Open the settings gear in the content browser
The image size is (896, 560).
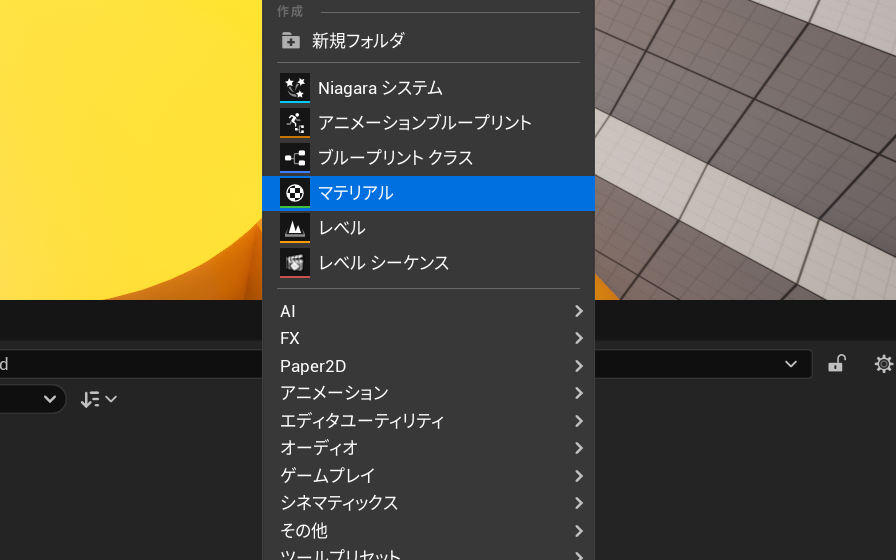point(883,363)
